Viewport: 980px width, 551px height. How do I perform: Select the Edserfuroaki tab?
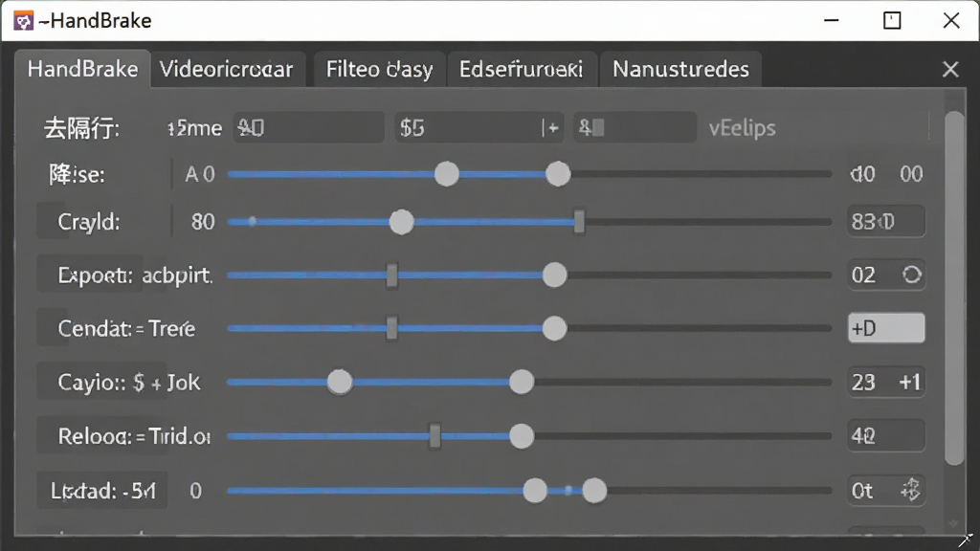click(x=521, y=69)
